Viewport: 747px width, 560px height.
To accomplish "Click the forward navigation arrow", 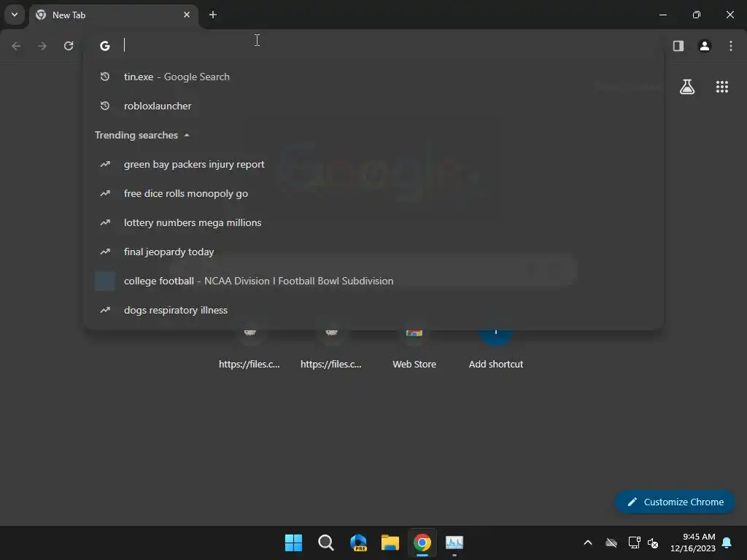I will tap(42, 46).
